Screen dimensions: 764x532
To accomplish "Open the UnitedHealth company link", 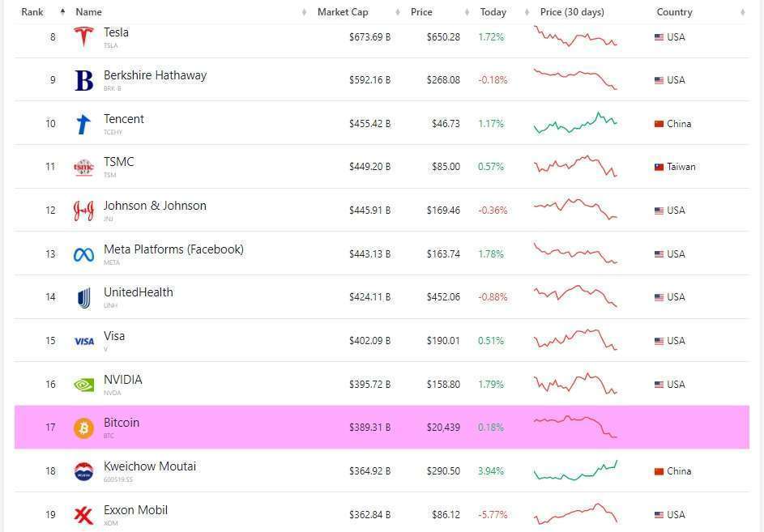I will click(139, 292).
